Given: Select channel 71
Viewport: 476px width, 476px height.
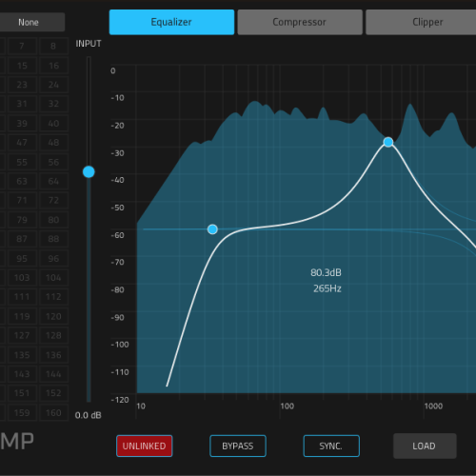Looking at the screenshot, I should pos(22,201).
